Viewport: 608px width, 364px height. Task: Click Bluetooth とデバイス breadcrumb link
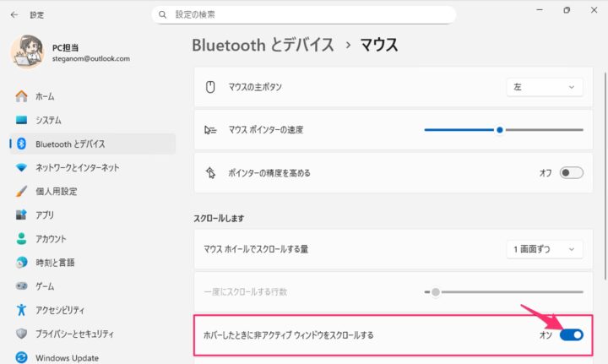tap(263, 45)
